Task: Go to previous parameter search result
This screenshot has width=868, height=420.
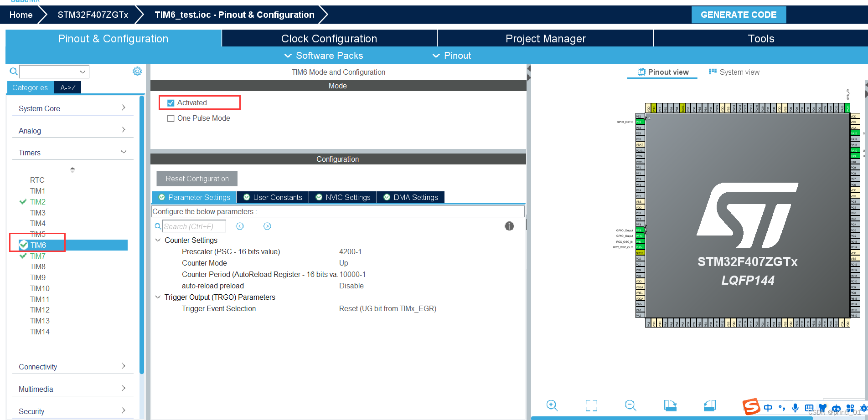Action: click(x=240, y=226)
